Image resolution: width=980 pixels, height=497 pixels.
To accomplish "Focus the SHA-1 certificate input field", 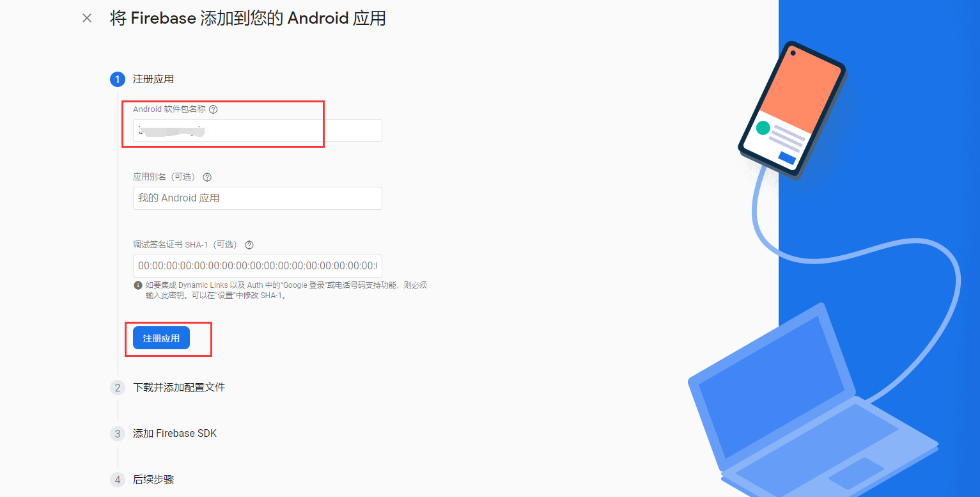I will [x=257, y=266].
